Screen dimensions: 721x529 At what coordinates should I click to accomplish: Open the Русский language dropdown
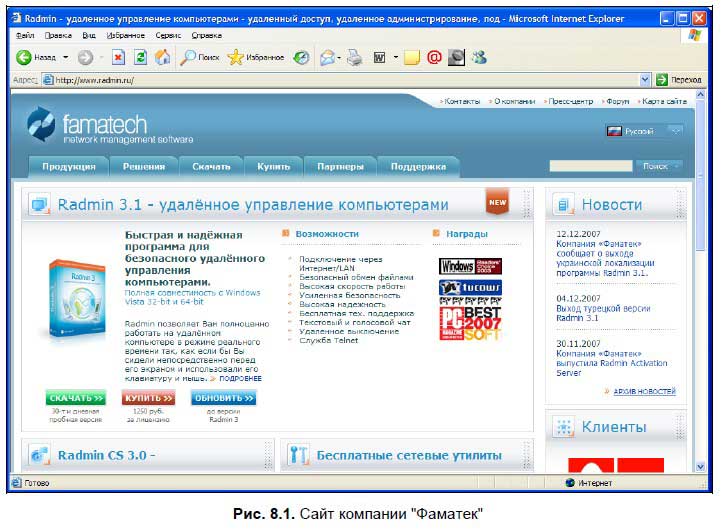click(x=676, y=131)
